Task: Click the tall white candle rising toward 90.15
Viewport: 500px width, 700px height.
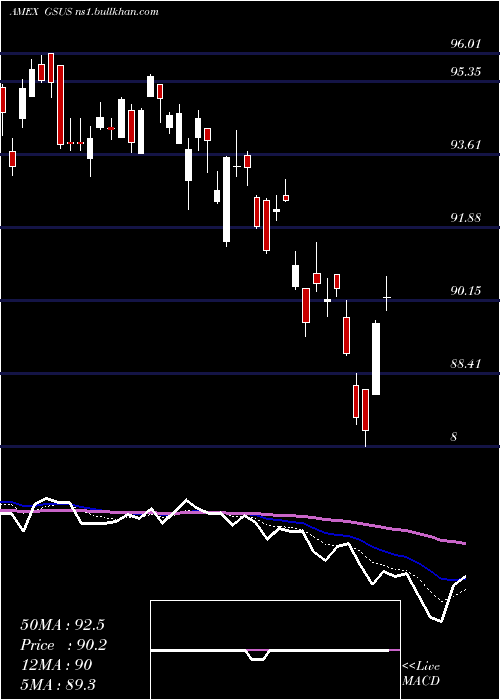Action: point(376,358)
